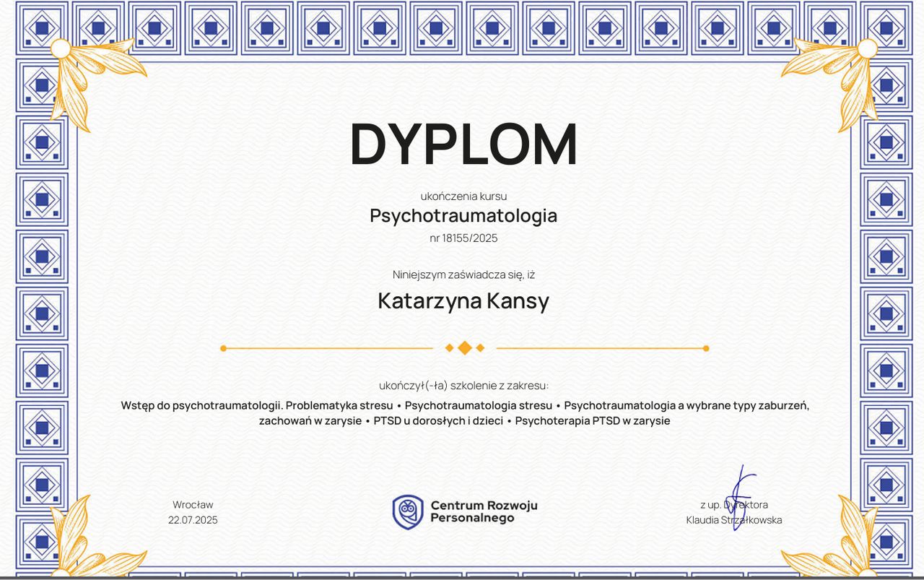
Task: Select the recipient name Katarzyna Kansy
Action: [x=463, y=300]
